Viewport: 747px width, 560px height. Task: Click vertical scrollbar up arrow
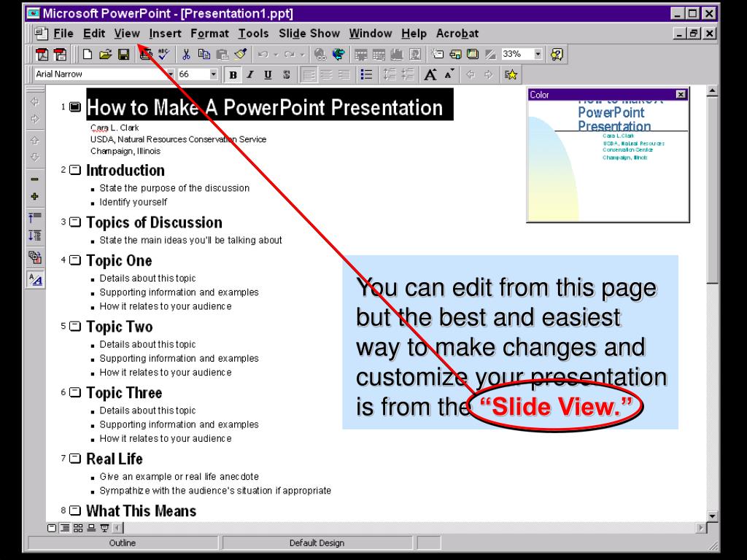(712, 90)
